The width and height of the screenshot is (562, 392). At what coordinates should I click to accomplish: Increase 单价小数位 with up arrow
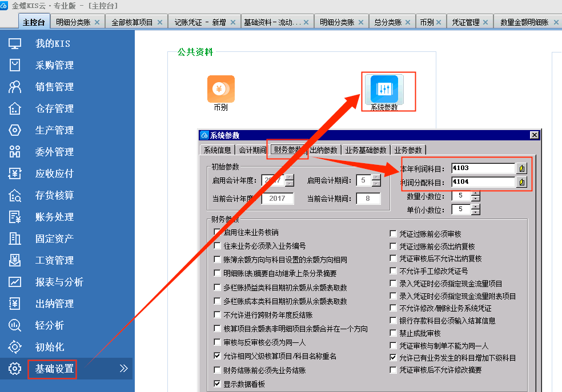pos(475,207)
